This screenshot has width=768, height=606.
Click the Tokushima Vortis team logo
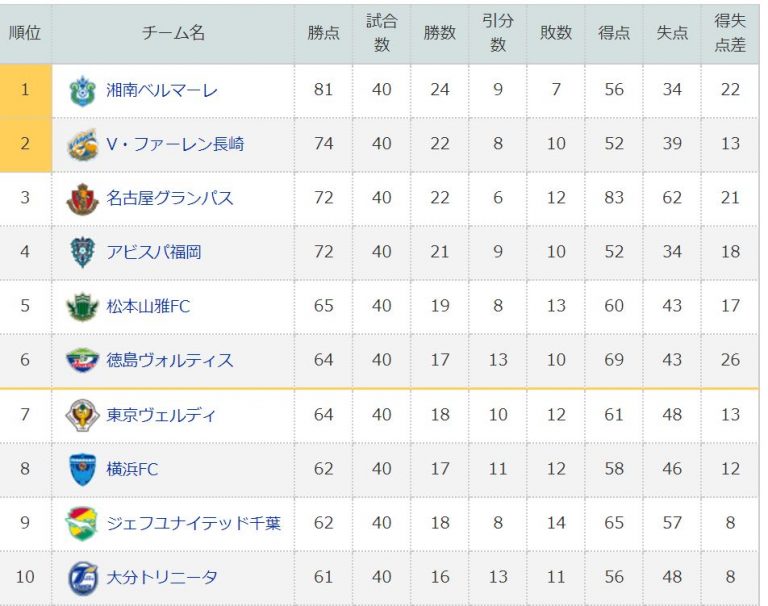point(81,361)
